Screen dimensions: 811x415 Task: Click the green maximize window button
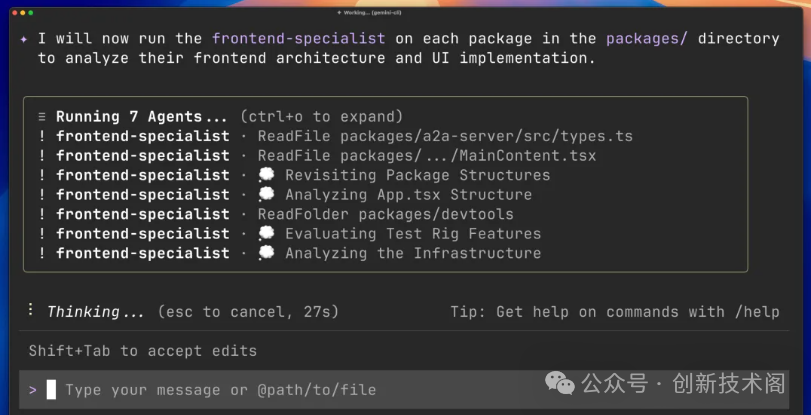pyautogui.click(x=31, y=12)
